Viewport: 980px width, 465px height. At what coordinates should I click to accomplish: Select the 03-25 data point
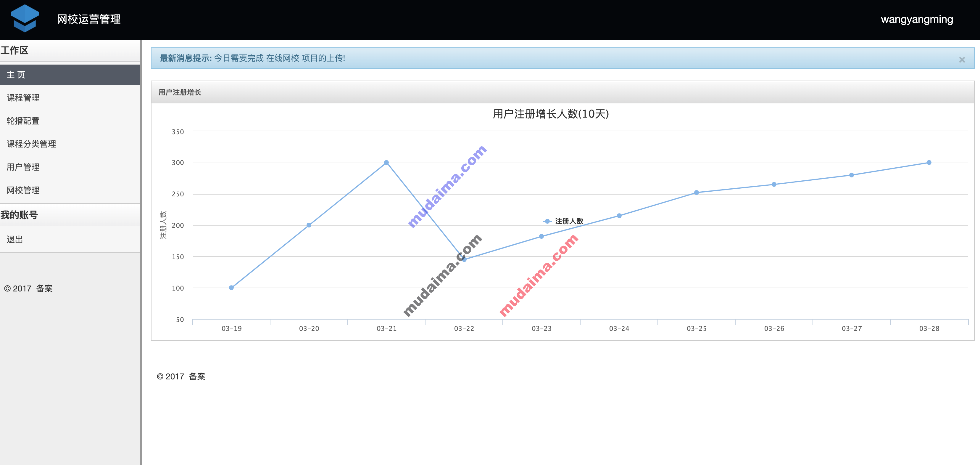click(697, 193)
